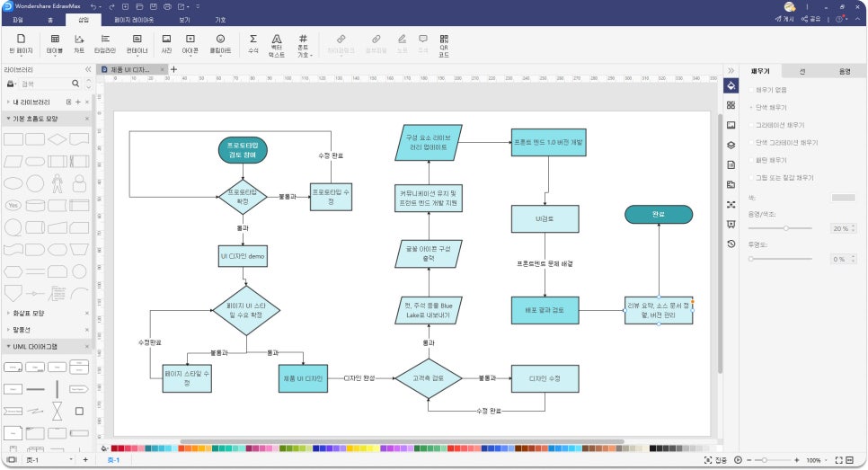The height and width of the screenshot is (470, 868).
Task: Insert a blank page with 빈 페이지 icon
Action: coord(21,44)
